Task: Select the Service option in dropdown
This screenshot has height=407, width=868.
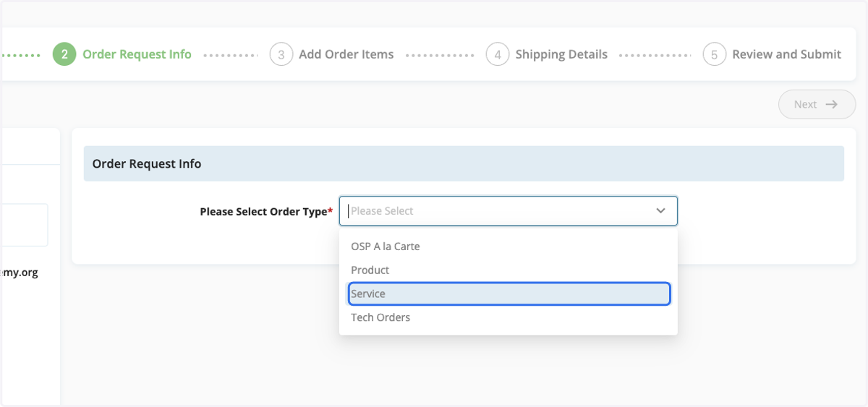Action: click(x=509, y=294)
